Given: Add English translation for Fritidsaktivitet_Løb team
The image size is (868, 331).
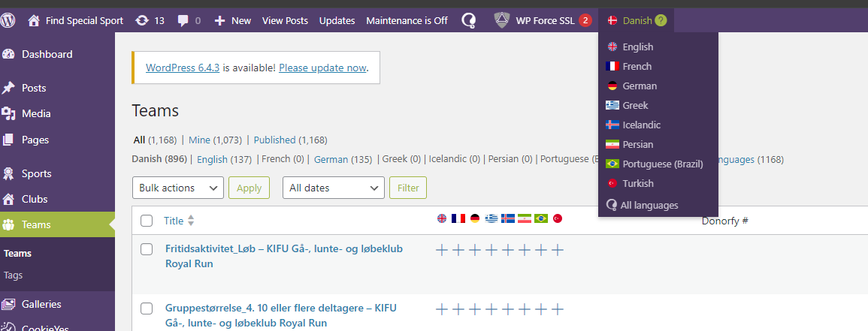Looking at the screenshot, I should 442,251.
